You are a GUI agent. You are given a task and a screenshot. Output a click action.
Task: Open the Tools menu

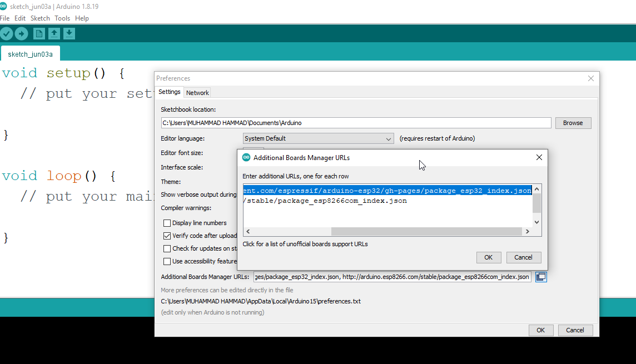click(62, 18)
